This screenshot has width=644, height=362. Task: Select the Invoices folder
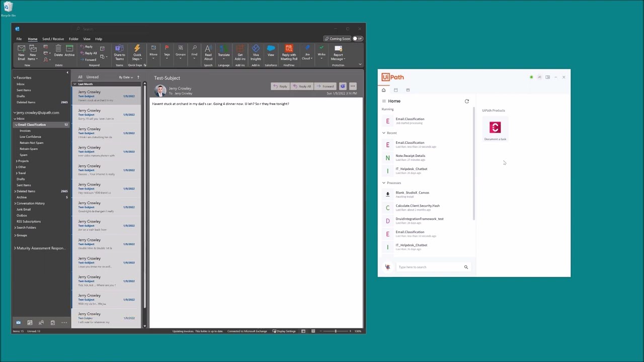25,131
